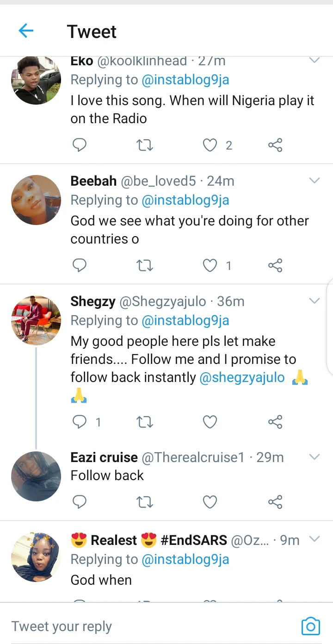Retweet Eazi cruise's Follow back reply

point(145,501)
